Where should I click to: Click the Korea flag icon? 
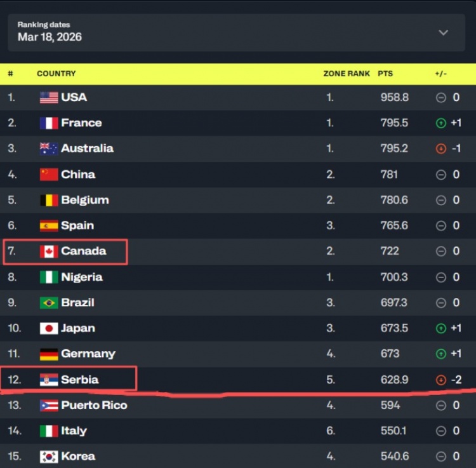(49, 457)
